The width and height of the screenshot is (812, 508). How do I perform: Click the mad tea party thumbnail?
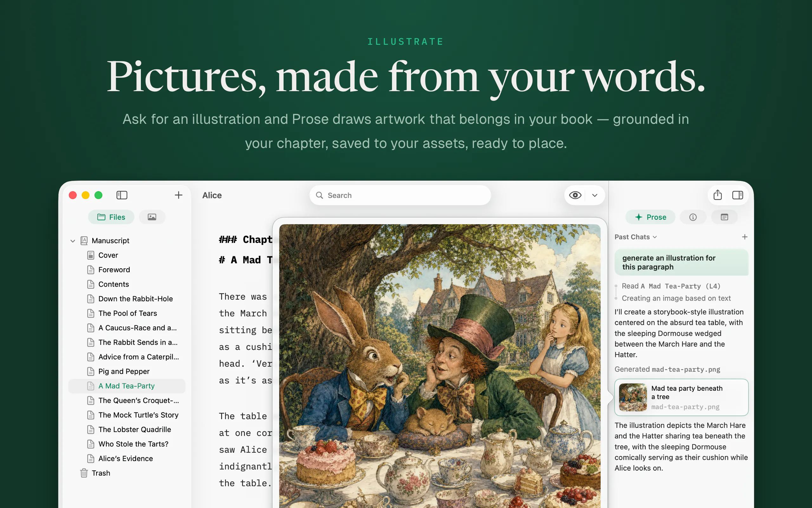pos(633,398)
